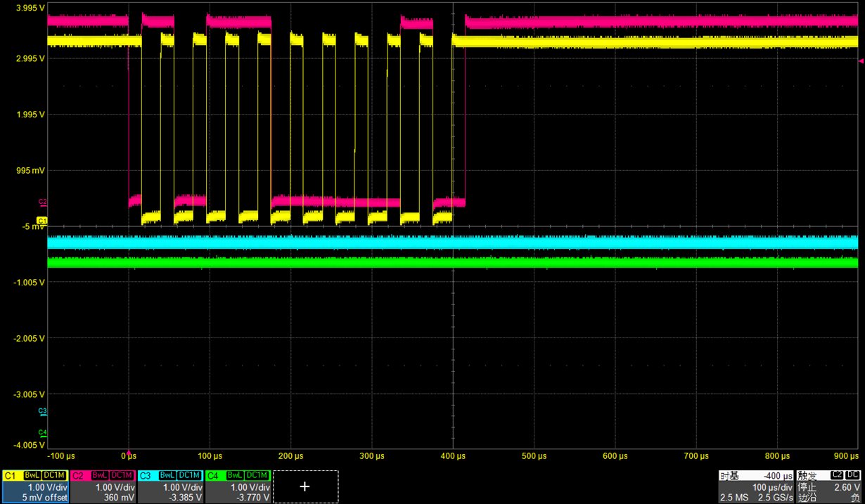Open the C3 channel descriptor box
Viewport: 865px width, 504px height.
171,486
